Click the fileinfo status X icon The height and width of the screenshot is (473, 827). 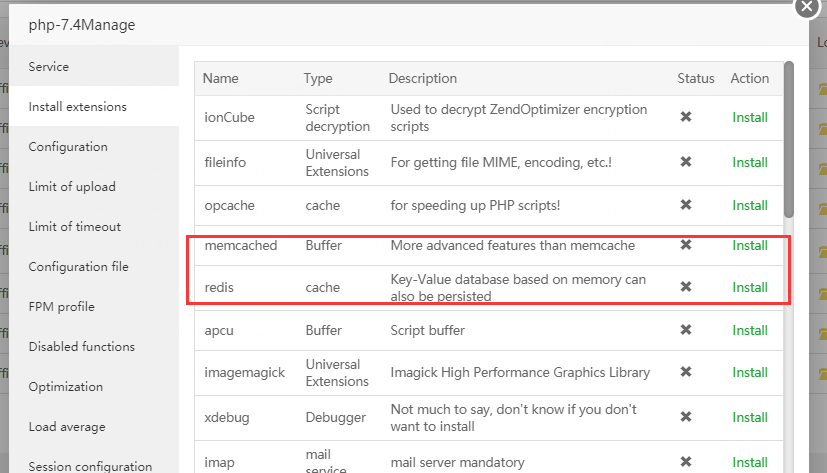686,162
